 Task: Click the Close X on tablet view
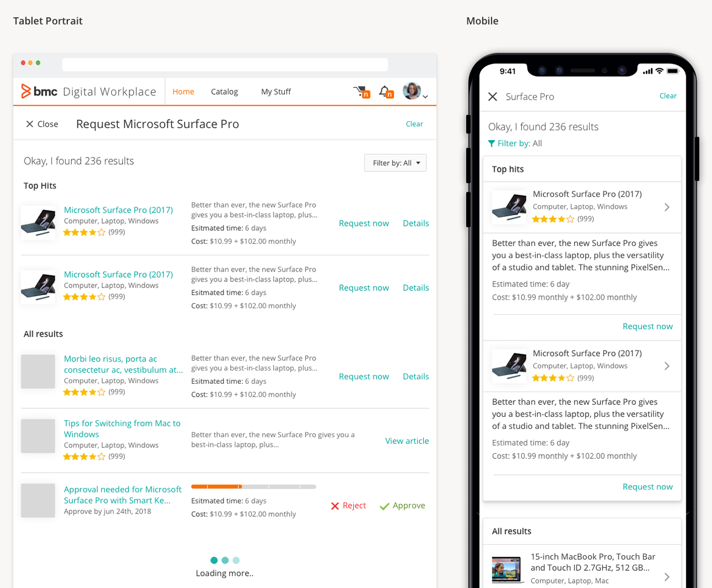(42, 124)
